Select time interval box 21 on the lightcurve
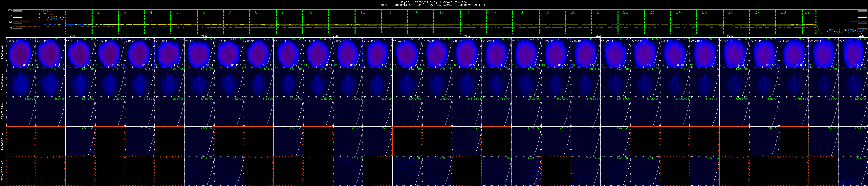The width and height of the screenshot is (868, 186). pyautogui.click(x=604, y=22)
